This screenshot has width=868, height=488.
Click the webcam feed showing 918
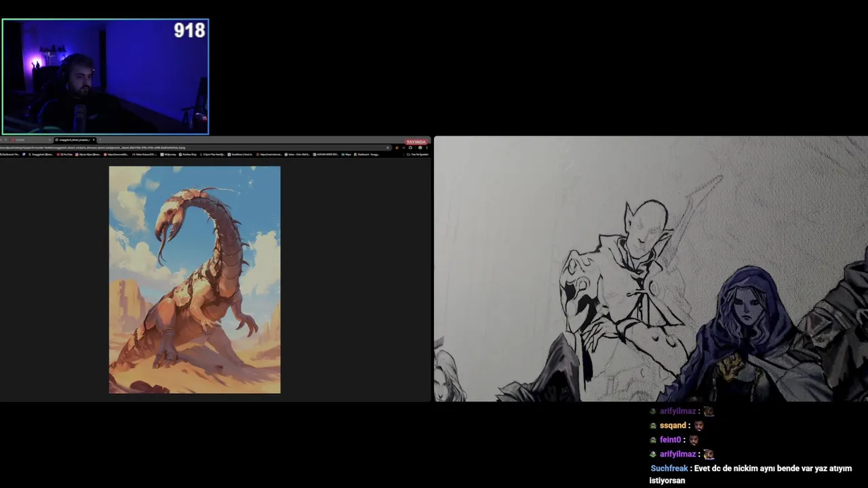click(x=105, y=77)
